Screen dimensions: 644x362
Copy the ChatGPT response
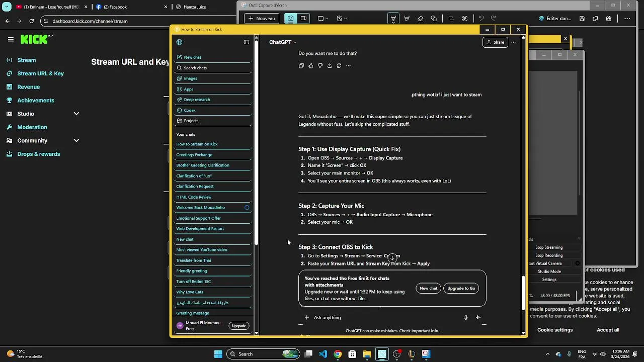click(301, 66)
